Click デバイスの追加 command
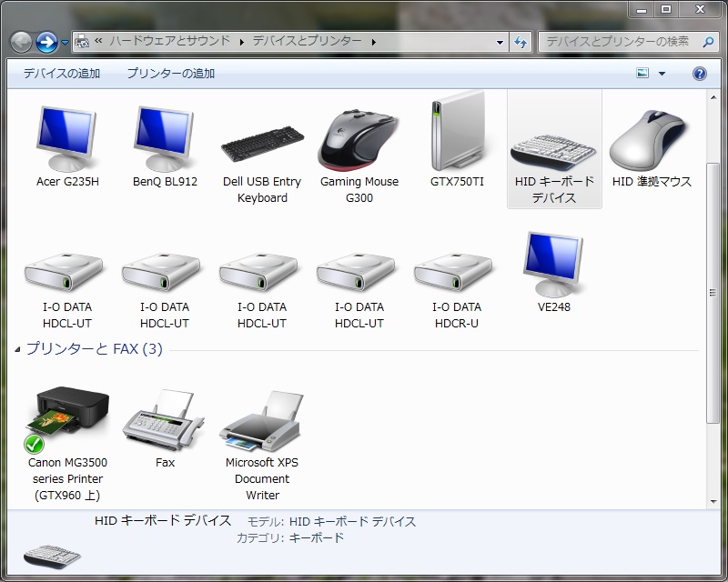Image resolution: width=728 pixels, height=582 pixels. (62, 74)
